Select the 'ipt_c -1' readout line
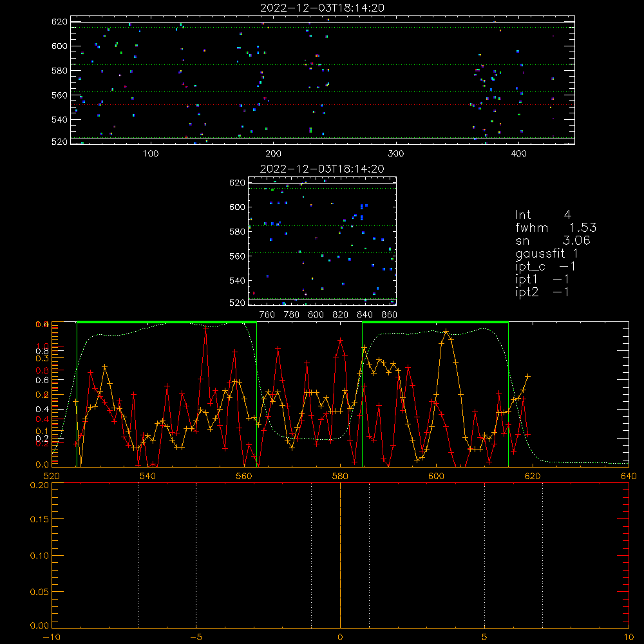 pyautogui.click(x=545, y=267)
